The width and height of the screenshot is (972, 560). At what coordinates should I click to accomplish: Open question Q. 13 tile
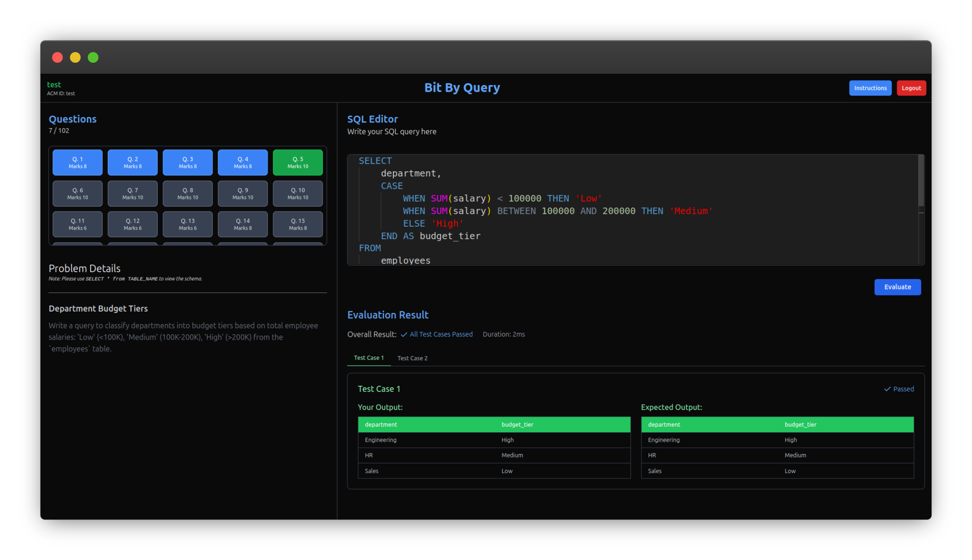point(188,224)
